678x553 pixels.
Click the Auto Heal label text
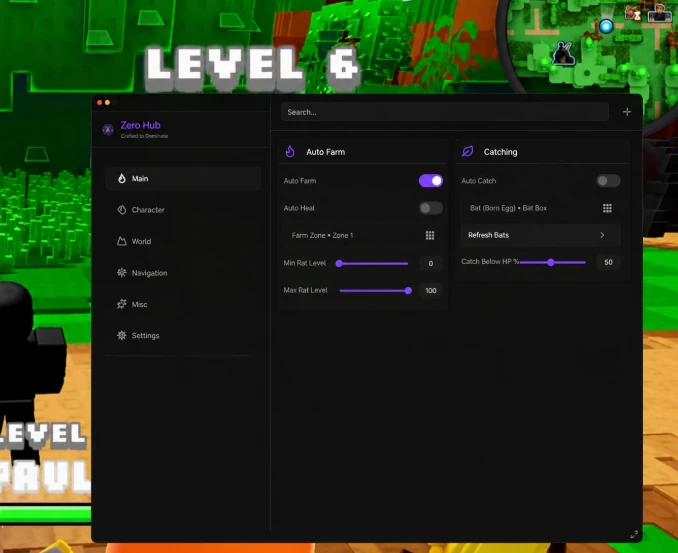[299, 208]
